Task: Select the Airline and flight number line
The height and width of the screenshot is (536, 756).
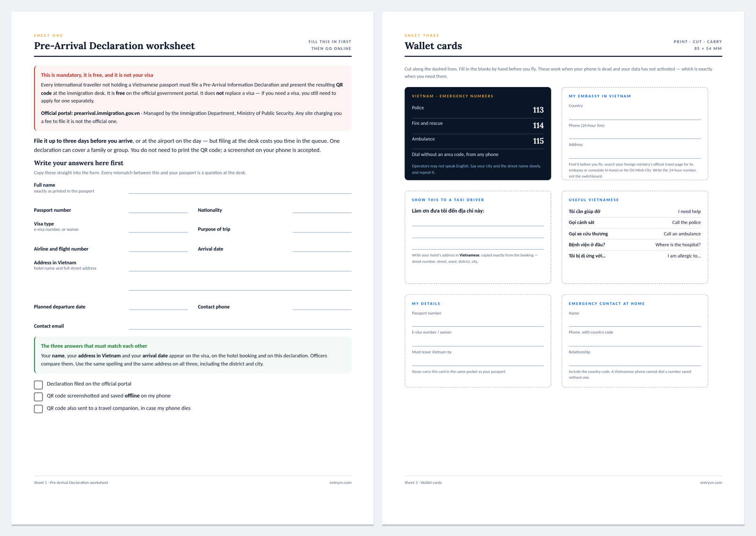Action: point(158,247)
